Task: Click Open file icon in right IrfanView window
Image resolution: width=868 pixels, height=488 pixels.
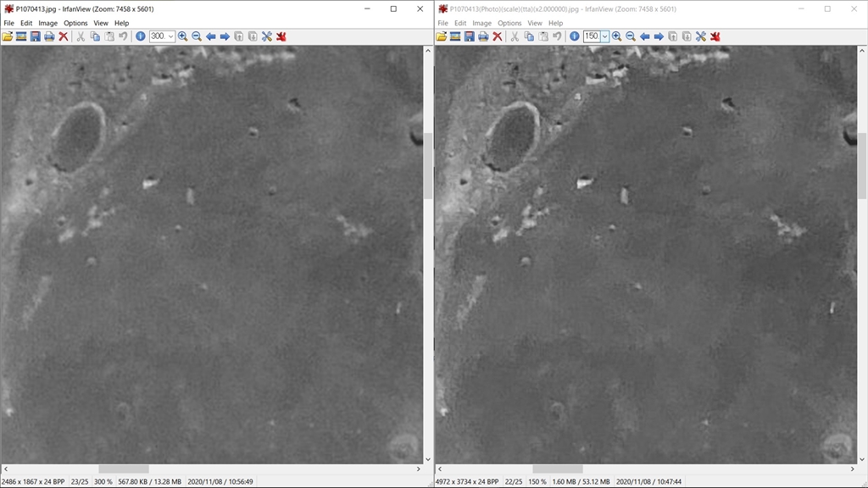Action: coord(441,36)
